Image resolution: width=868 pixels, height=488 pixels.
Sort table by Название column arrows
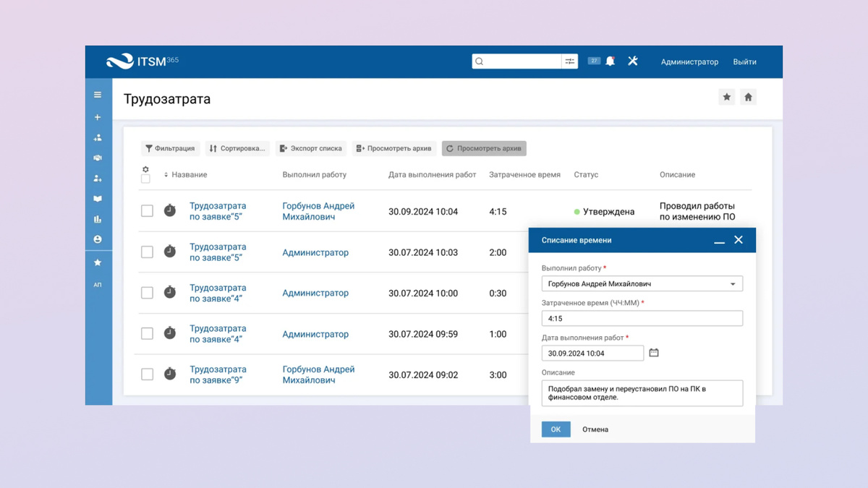point(166,175)
